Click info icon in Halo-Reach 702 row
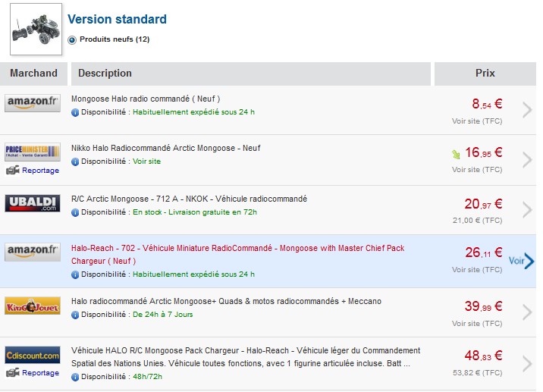Image resolution: width=543 pixels, height=392 pixels. [75, 274]
